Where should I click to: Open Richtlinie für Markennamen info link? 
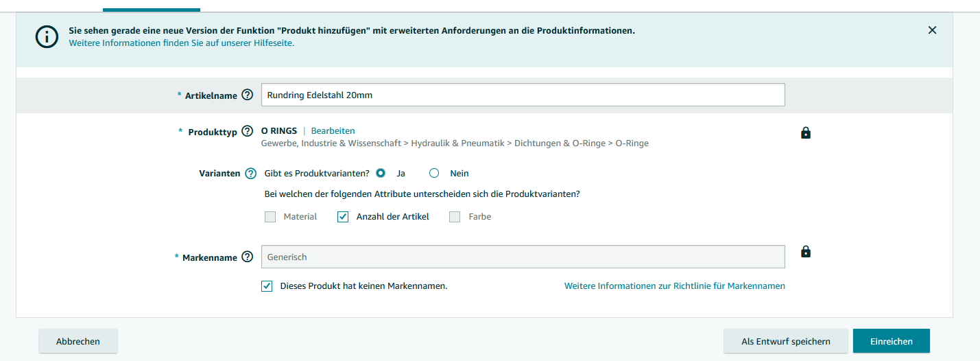tap(675, 286)
